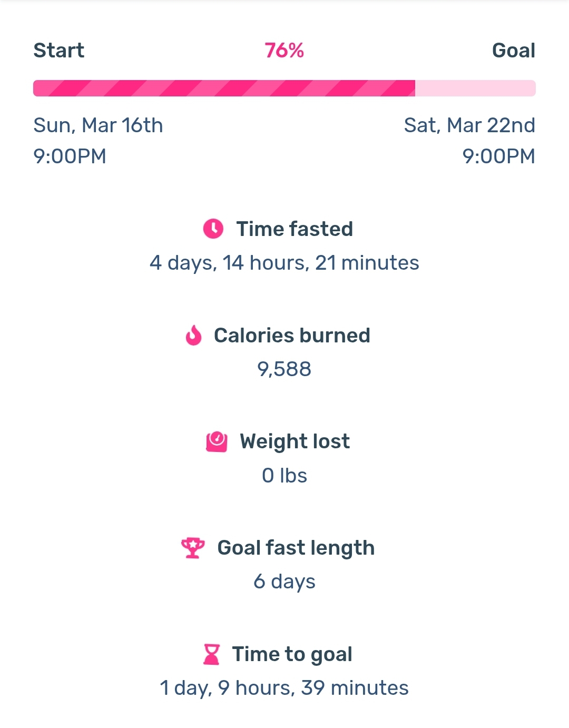This screenshot has height=728, width=569.
Task: Tap the 4 days, 14 hours, 21 minutes value
Action: [284, 263]
